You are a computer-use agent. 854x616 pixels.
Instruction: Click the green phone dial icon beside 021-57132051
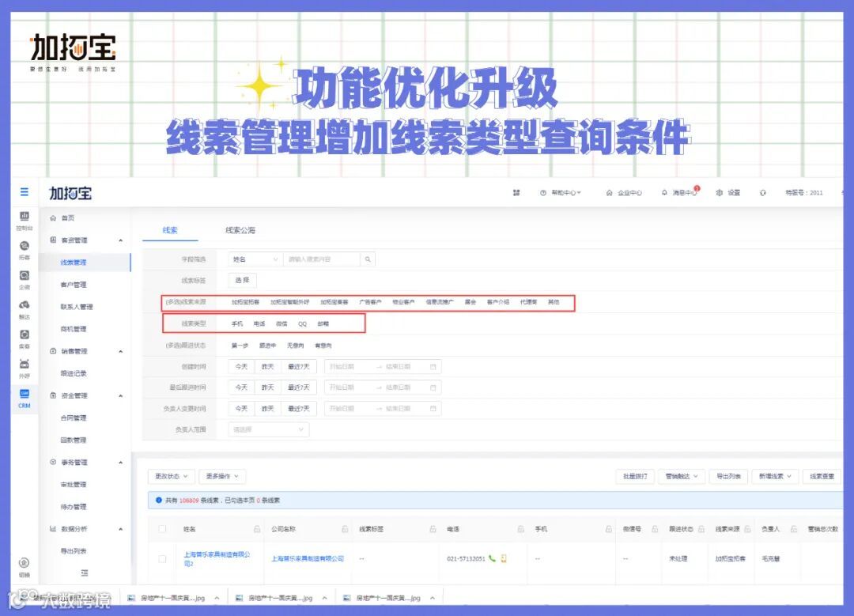(x=493, y=558)
